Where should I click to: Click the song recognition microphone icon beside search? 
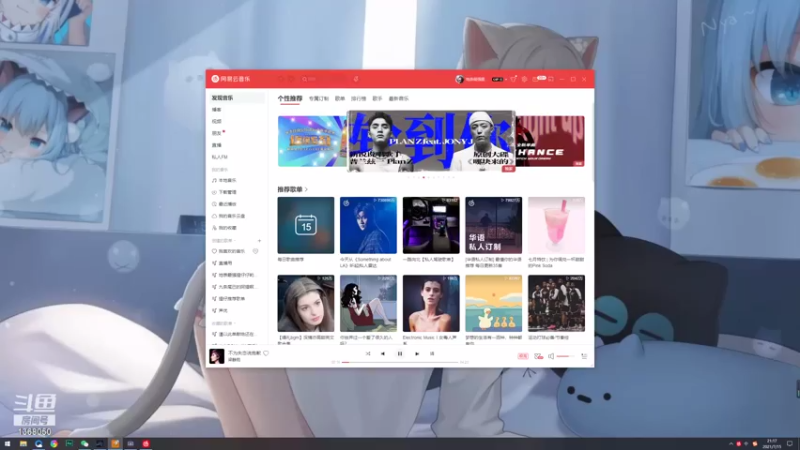(x=356, y=79)
